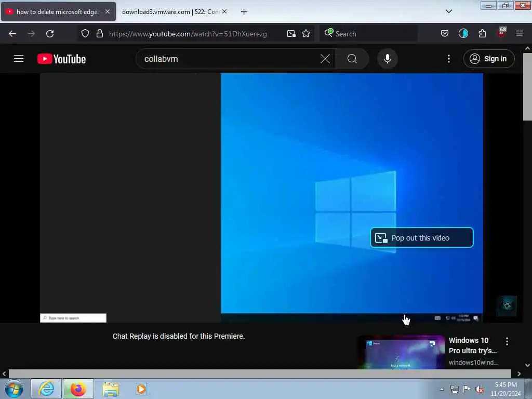Expand the list all tabs chevron
The height and width of the screenshot is (399, 532).
[448, 11]
